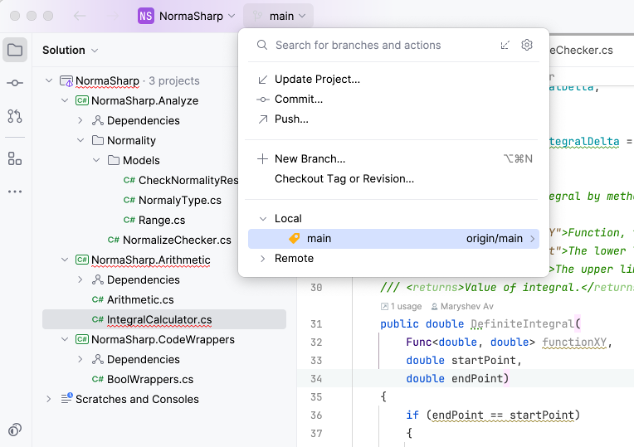The image size is (634, 448).
Task: Select New Branch... menu entry
Action: [309, 158]
